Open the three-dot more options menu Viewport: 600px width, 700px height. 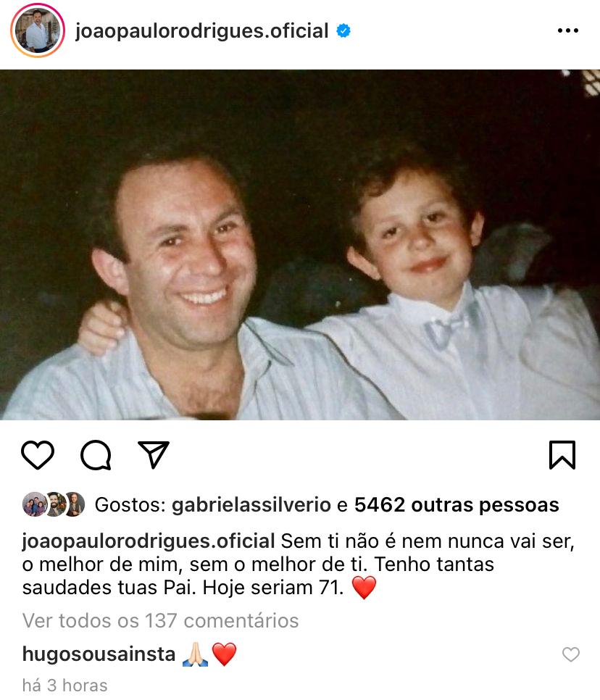coord(568,30)
